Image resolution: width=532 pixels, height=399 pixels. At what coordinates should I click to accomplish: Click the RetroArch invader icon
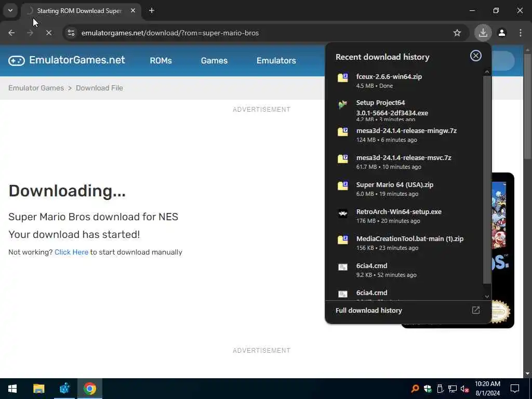[343, 213]
